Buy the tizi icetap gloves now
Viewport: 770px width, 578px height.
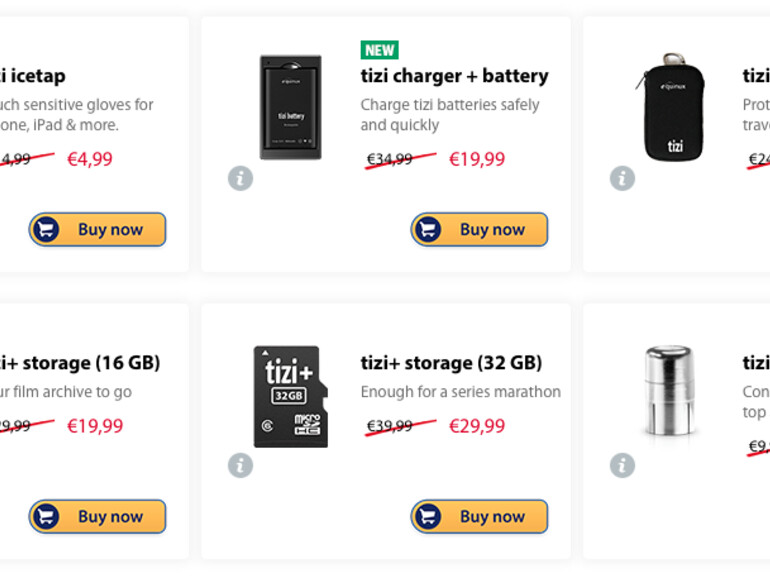click(97, 230)
